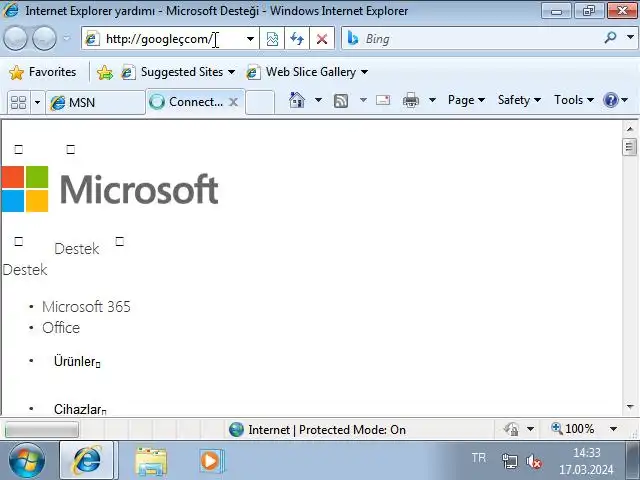Click the scrollbar down arrow
The height and width of the screenshot is (480, 640).
(630, 407)
